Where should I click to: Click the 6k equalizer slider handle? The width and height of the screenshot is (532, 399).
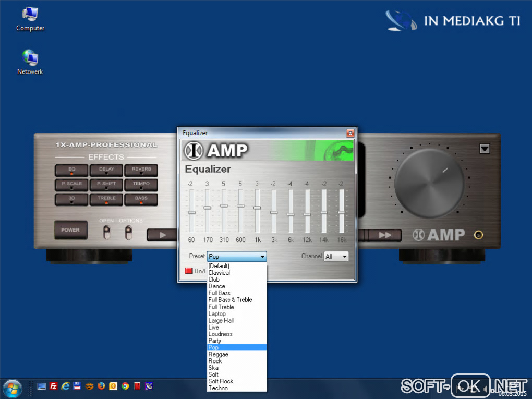click(x=291, y=214)
